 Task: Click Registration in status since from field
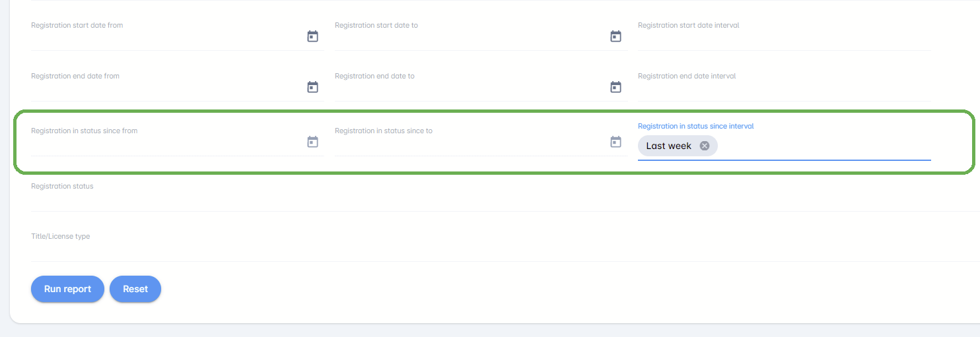click(165, 143)
